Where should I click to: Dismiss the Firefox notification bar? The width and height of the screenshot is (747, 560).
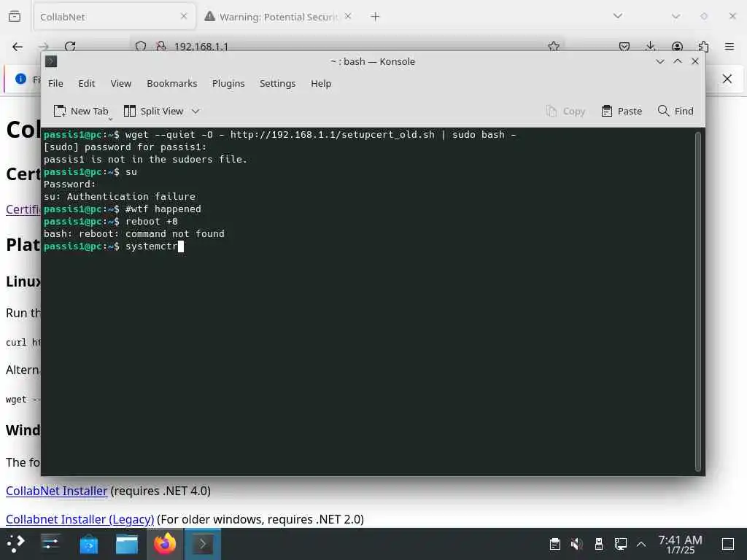click(727, 79)
